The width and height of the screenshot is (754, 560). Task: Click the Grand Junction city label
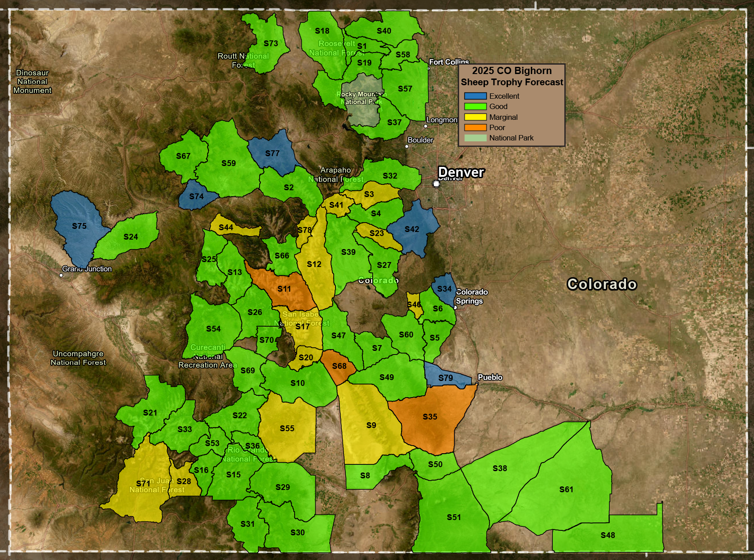87,269
